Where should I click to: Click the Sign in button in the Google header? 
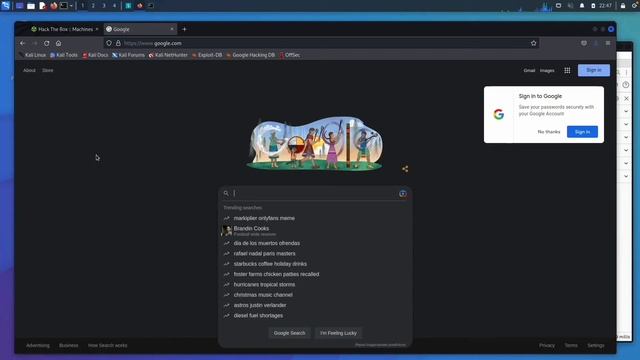(593, 70)
